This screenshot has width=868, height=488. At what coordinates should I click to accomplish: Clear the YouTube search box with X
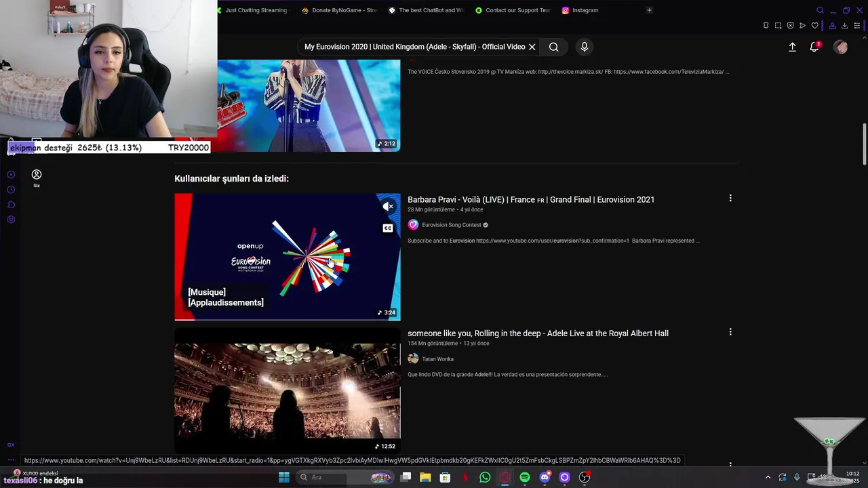click(x=532, y=47)
